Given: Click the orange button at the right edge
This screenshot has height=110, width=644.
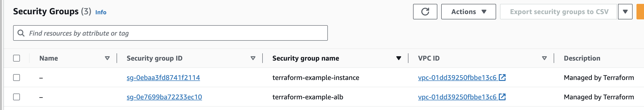Looking at the screenshot, I should (x=641, y=12).
